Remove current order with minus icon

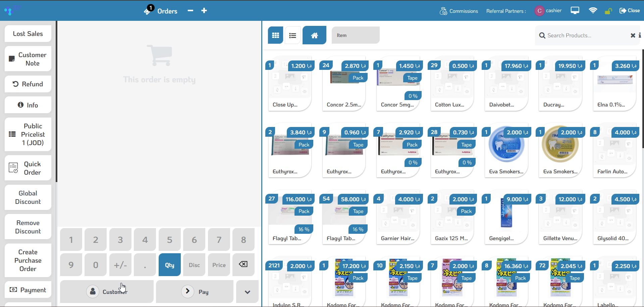tap(191, 11)
